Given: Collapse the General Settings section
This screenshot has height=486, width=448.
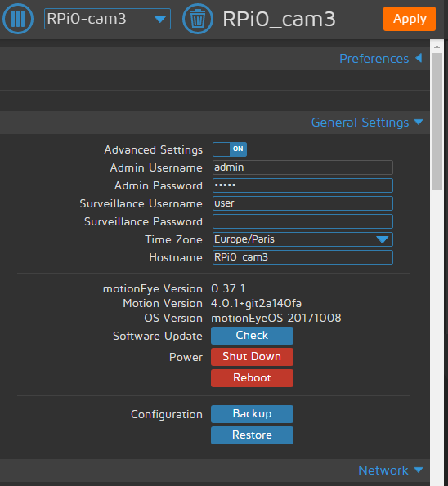Looking at the screenshot, I should point(367,123).
